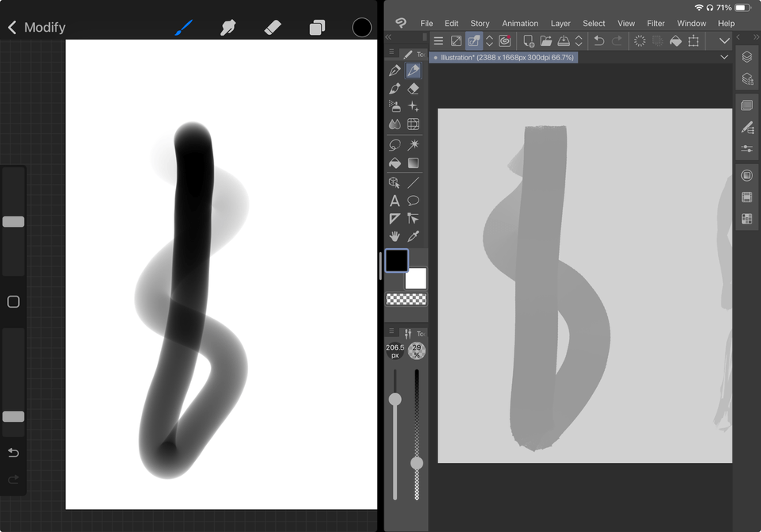
Task: Select the Balloon tool
Action: point(413,201)
